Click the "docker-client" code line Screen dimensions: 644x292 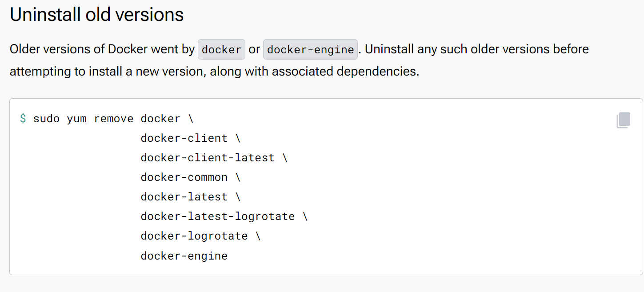click(x=184, y=138)
